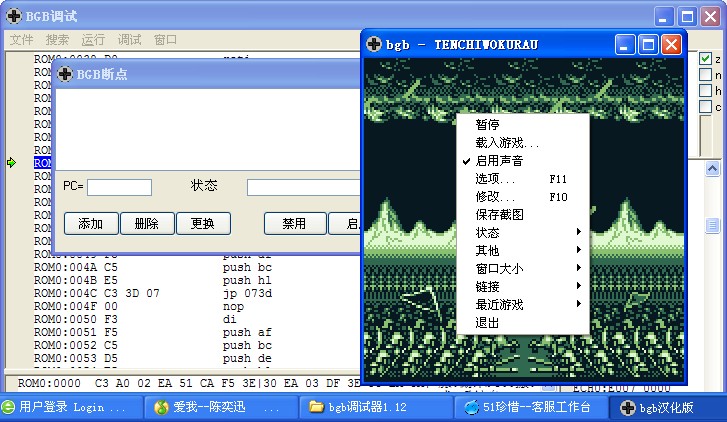The image size is (727, 422).
Task: Switch to the bgb汉化版 taskbar item
Action: click(x=668, y=407)
